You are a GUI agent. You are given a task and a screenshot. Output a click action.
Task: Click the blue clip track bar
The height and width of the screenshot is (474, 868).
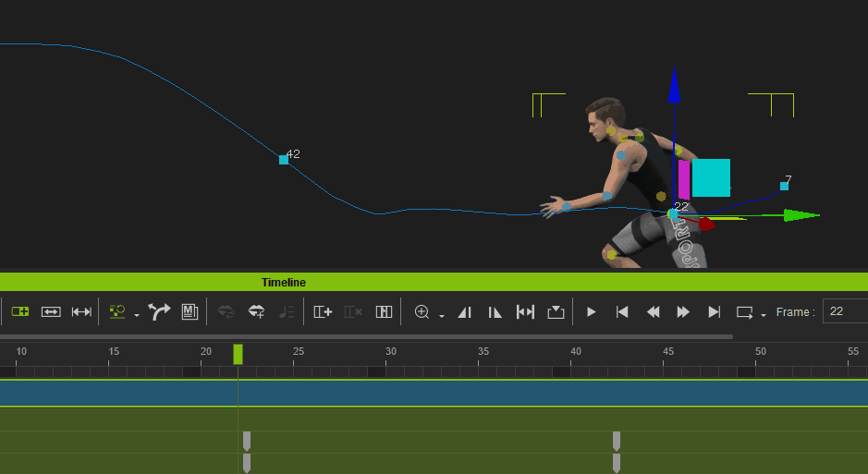click(434, 394)
